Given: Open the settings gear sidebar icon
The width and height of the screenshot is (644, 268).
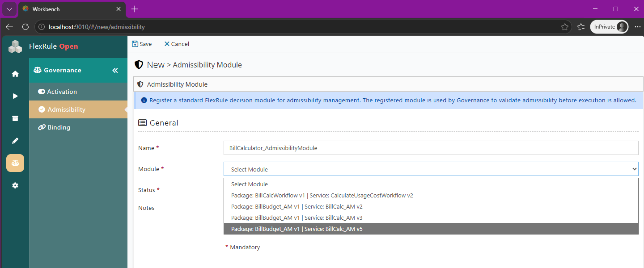Looking at the screenshot, I should tap(15, 185).
